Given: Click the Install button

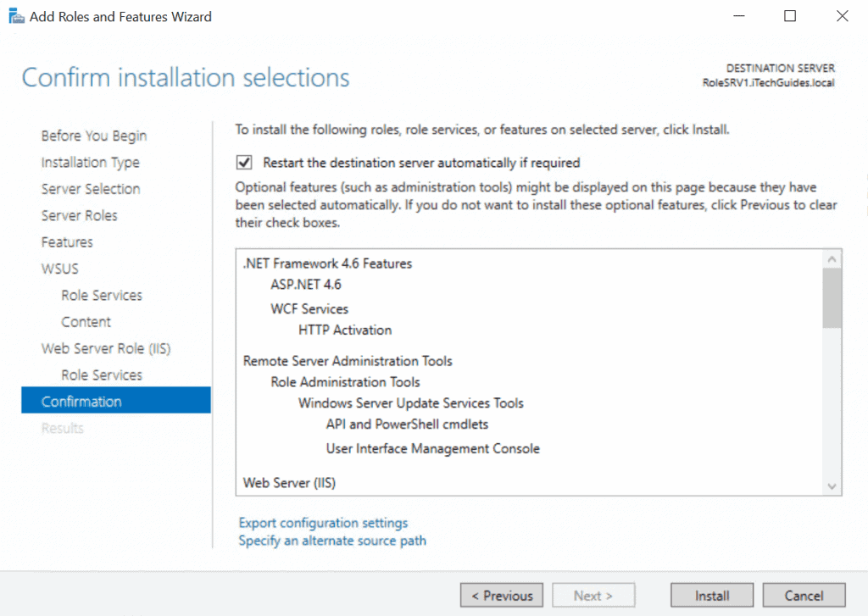Looking at the screenshot, I should tap(712, 596).
